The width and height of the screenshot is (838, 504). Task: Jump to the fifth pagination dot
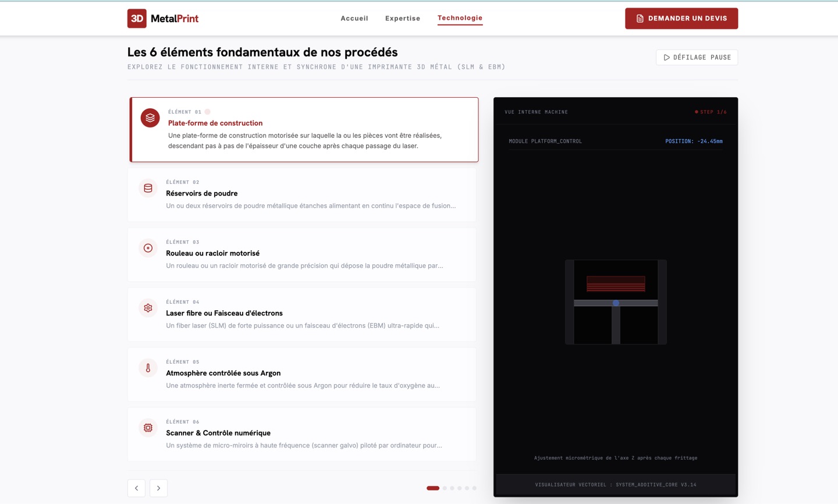(x=467, y=488)
